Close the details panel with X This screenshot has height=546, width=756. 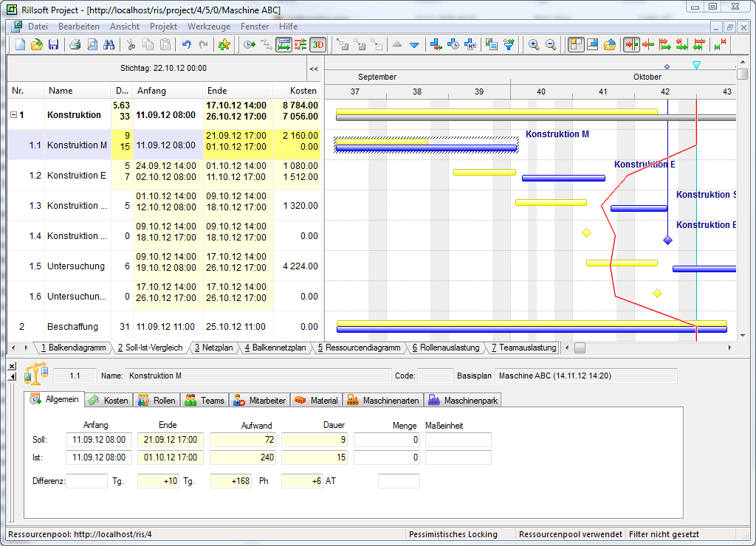pyautogui.click(x=12, y=366)
